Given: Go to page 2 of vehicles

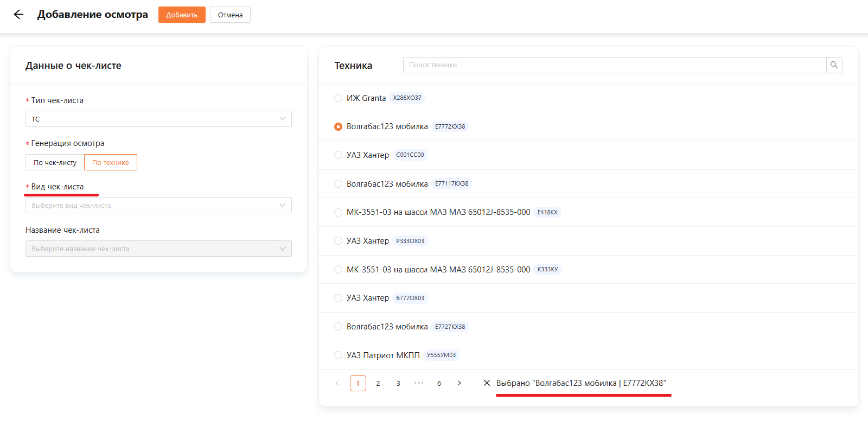Looking at the screenshot, I should [x=378, y=383].
